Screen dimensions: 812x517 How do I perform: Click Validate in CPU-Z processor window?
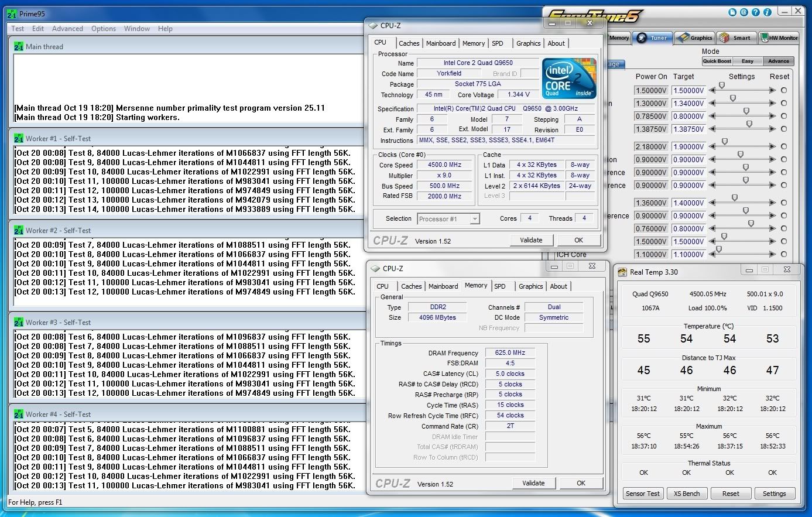pyautogui.click(x=531, y=240)
